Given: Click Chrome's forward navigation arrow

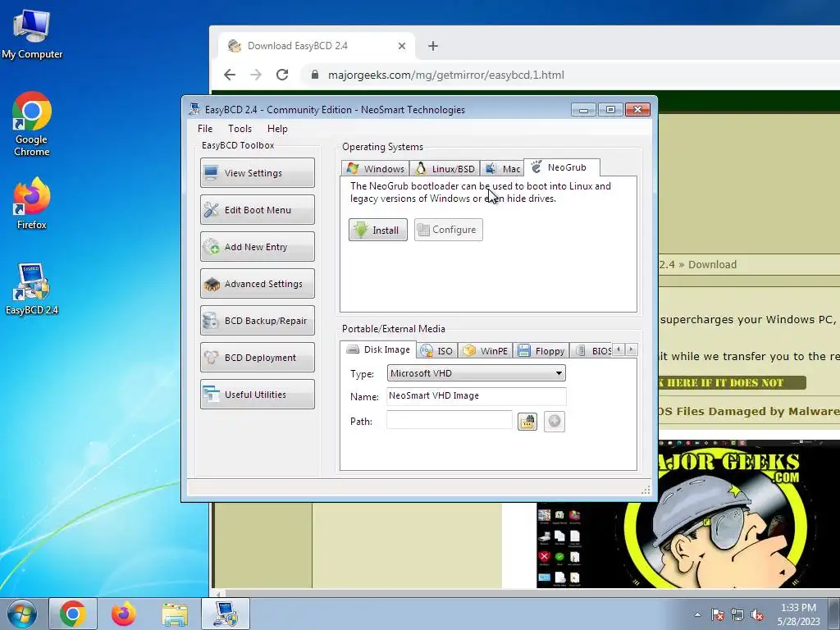Looking at the screenshot, I should click(x=256, y=75).
